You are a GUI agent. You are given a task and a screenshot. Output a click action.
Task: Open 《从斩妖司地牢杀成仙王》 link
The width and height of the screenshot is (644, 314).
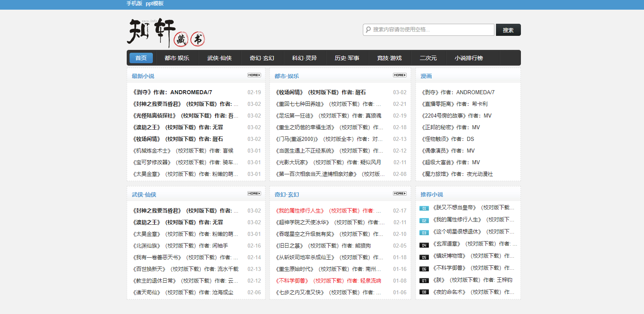click(x=329, y=257)
